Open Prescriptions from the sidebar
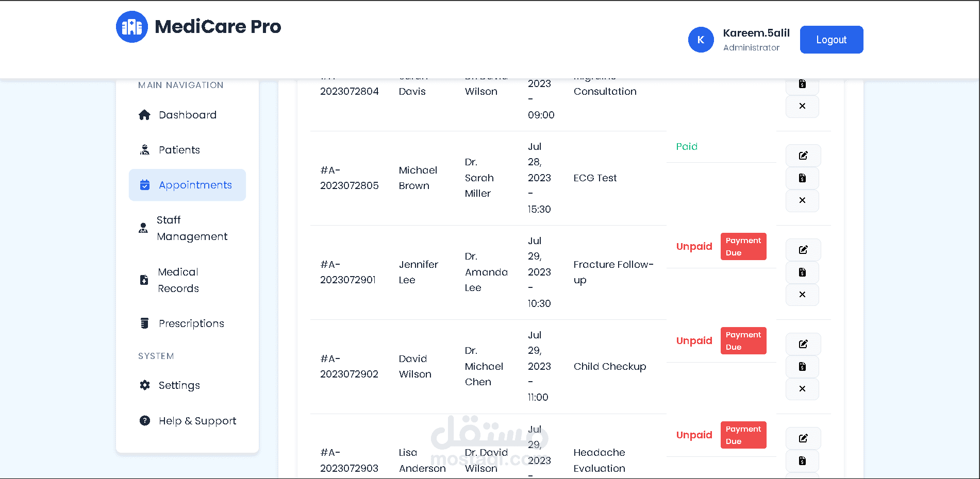980x479 pixels. pyautogui.click(x=191, y=323)
